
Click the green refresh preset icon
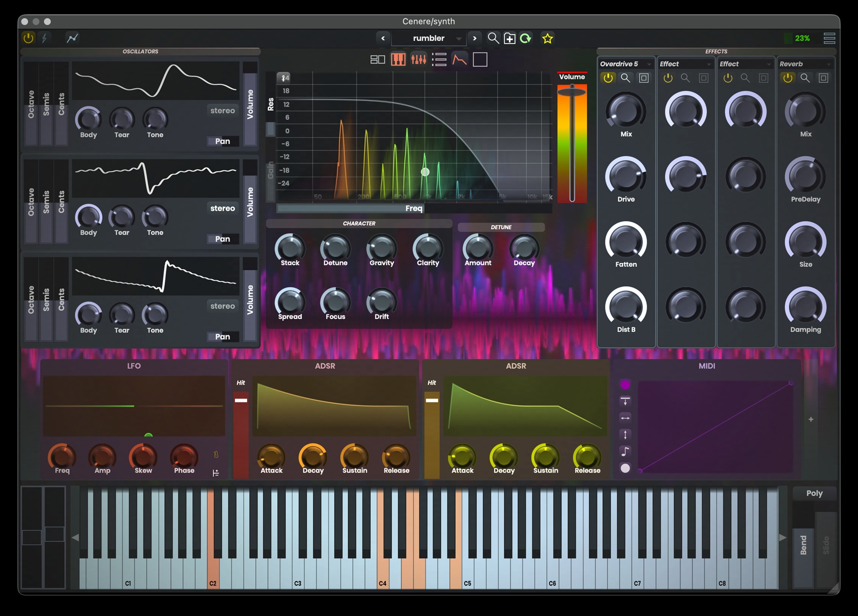click(526, 38)
